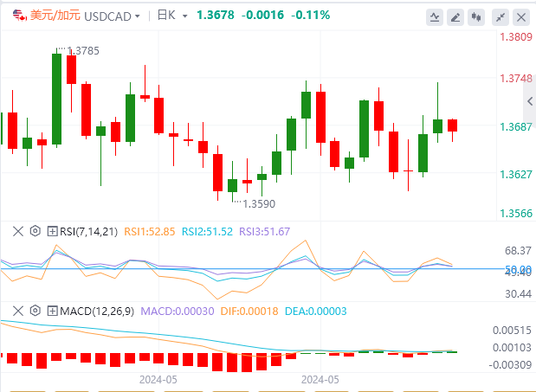The width and height of the screenshot is (536, 392).
Task: Click the percent change -0.11%
Action: 311,15
